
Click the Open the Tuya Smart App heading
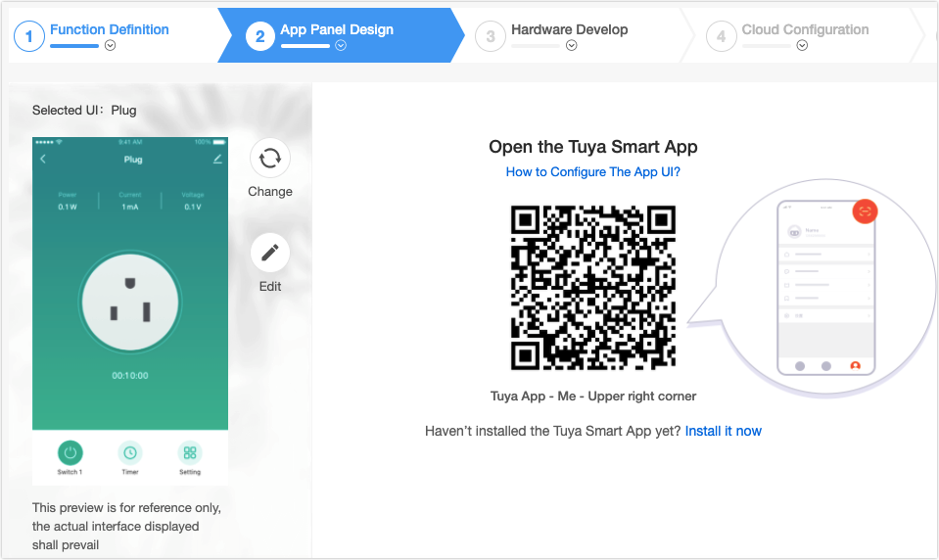(592, 147)
